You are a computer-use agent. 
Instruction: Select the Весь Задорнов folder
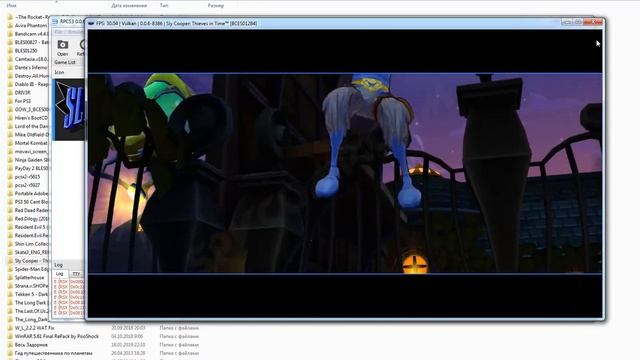[31, 345]
